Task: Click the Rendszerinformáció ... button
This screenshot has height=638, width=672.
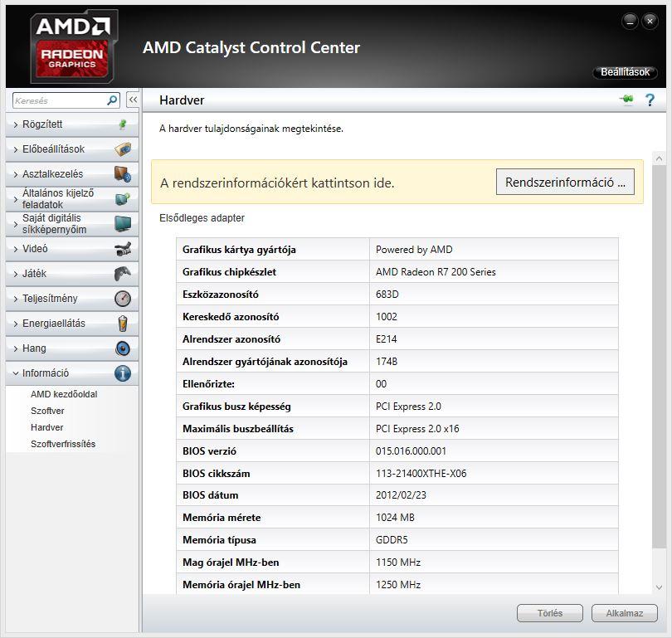Action: tap(565, 182)
